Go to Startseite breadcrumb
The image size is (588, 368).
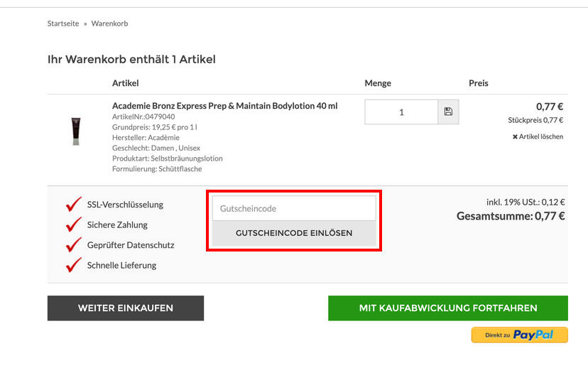(63, 23)
